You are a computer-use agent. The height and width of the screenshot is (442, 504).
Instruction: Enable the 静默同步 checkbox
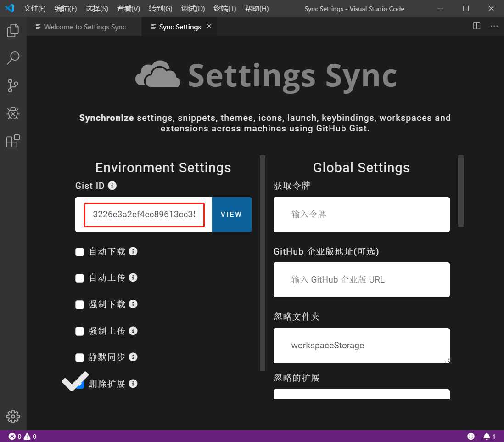pyautogui.click(x=79, y=357)
